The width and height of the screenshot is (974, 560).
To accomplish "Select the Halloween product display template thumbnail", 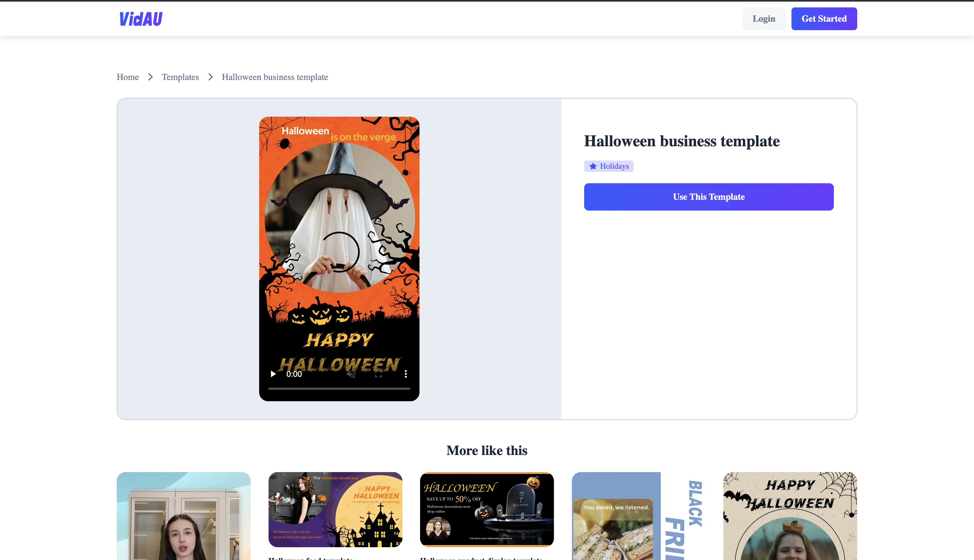I will click(x=486, y=509).
